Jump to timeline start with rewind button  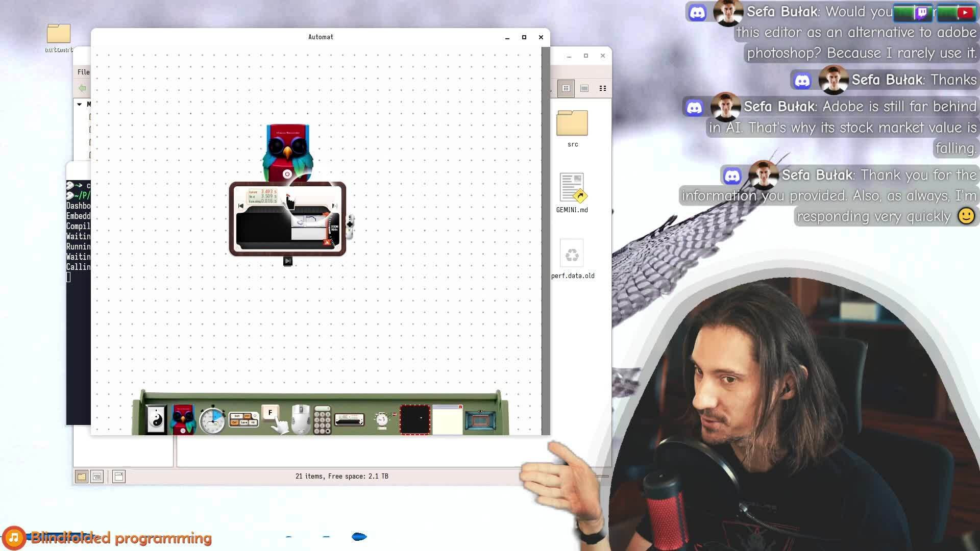241,206
